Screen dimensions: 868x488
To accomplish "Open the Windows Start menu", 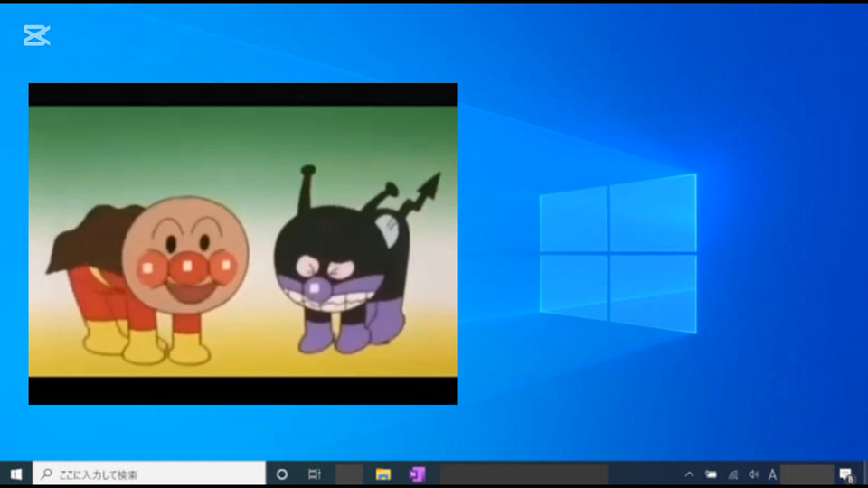I will click(16, 474).
